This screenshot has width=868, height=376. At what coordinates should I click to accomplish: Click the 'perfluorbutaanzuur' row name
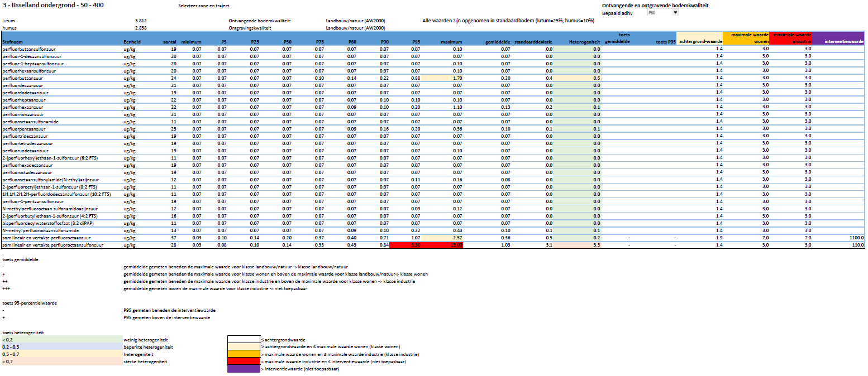click(23, 78)
